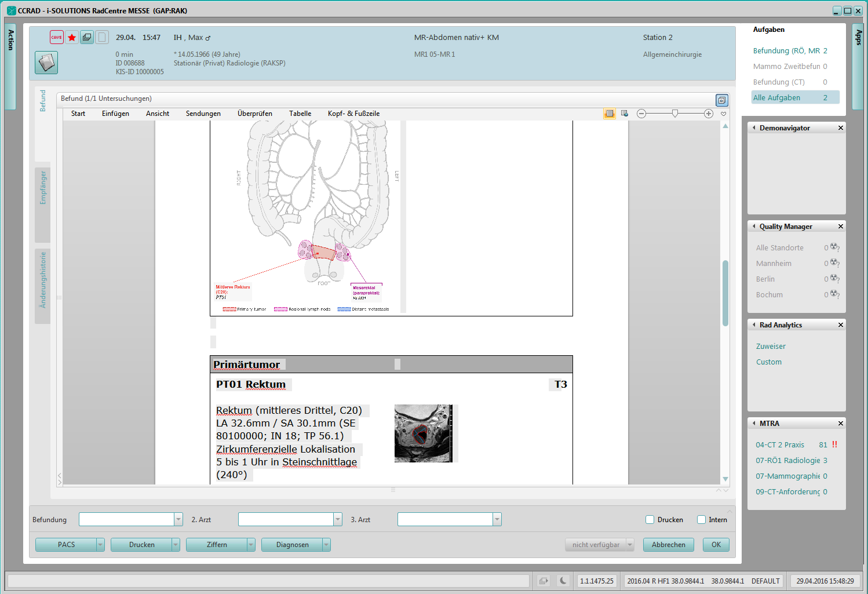
Task: Open the Tabelle menu
Action: point(300,114)
